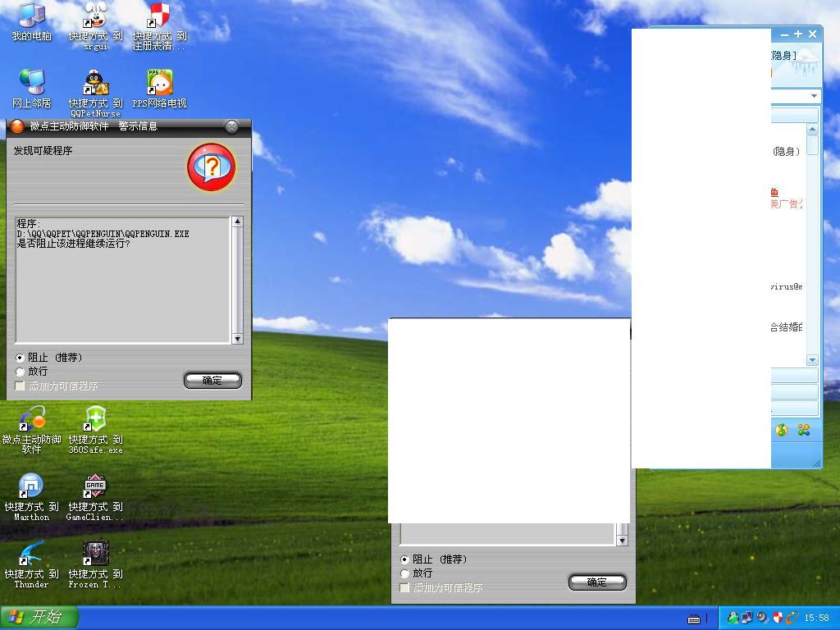Open the dropdown arrow in QQ window
Screen dimensions: 840x630
coord(814,96)
